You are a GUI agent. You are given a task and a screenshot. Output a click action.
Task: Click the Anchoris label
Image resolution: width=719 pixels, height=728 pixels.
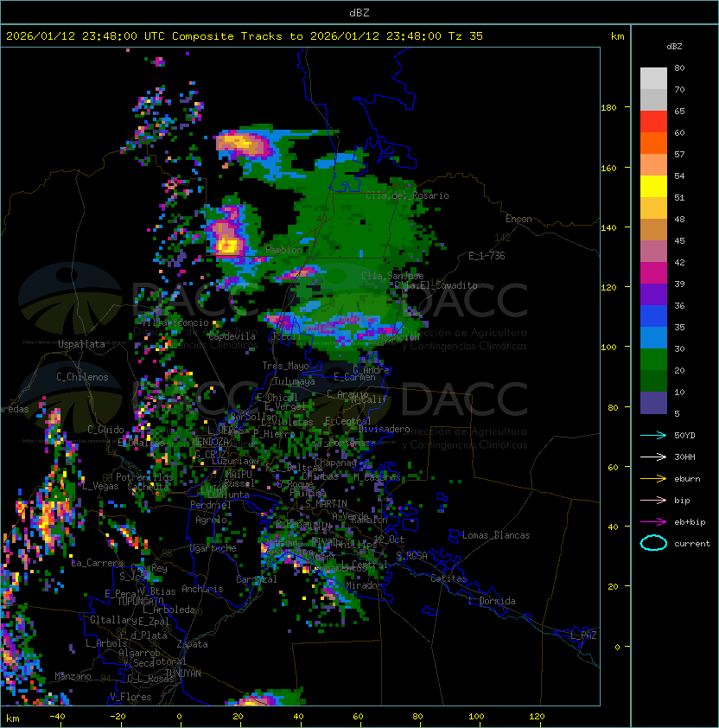point(202,589)
